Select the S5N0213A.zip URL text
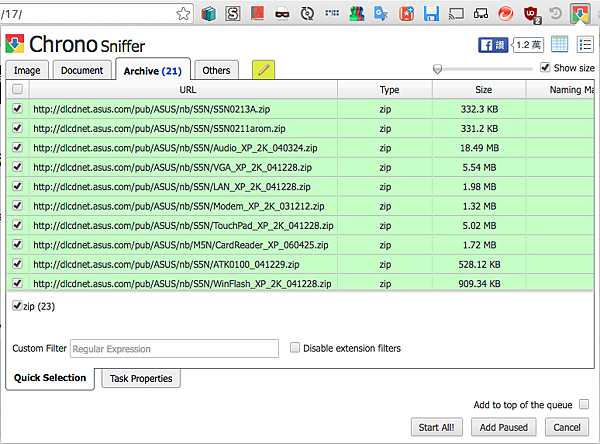Image resolution: width=600 pixels, height=444 pixels. click(152, 109)
